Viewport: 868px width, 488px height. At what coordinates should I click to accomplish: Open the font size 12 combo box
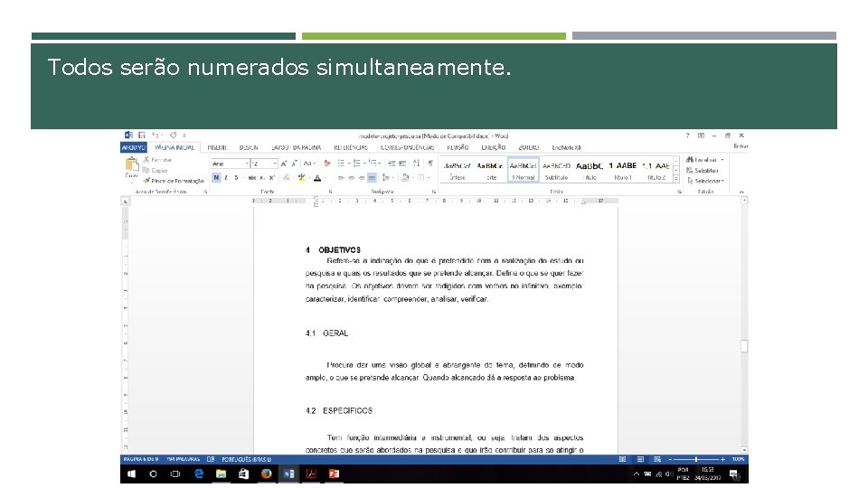[x=263, y=164]
